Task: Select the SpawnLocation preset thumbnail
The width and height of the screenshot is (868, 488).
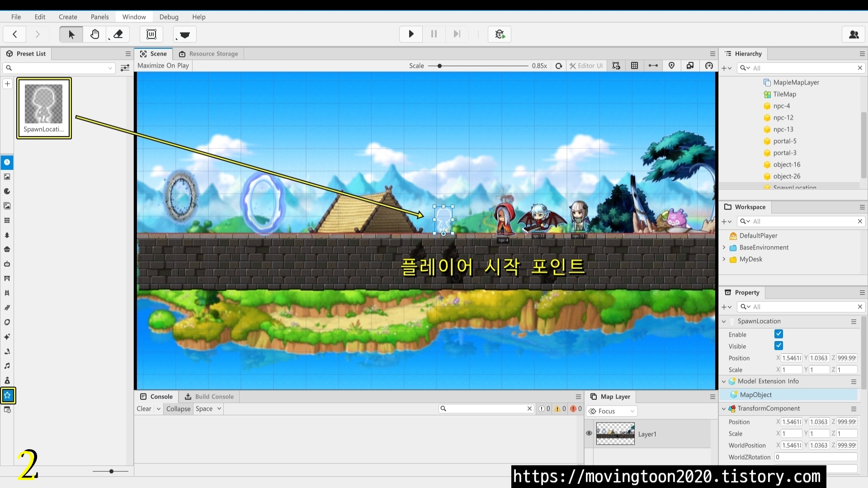Action: tap(44, 108)
